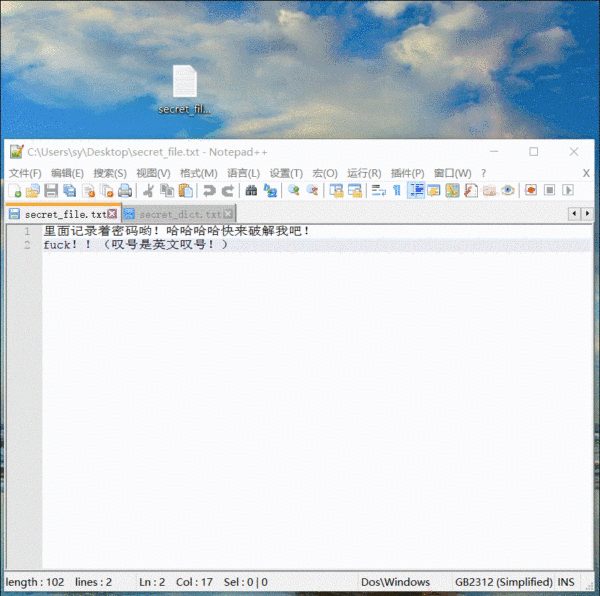Open the 运行(R) menu

click(364, 173)
